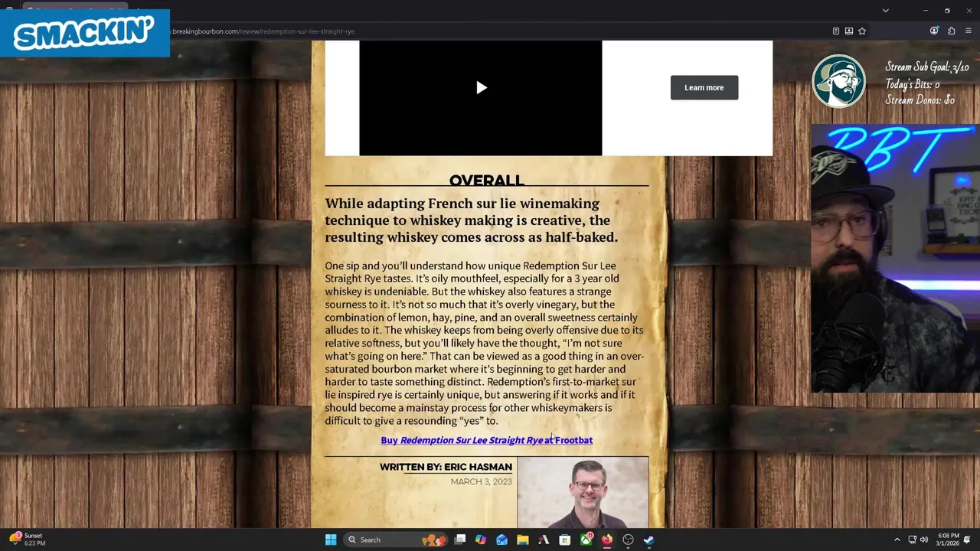Open the Sunset 6:23 PM weather widget

click(27, 540)
